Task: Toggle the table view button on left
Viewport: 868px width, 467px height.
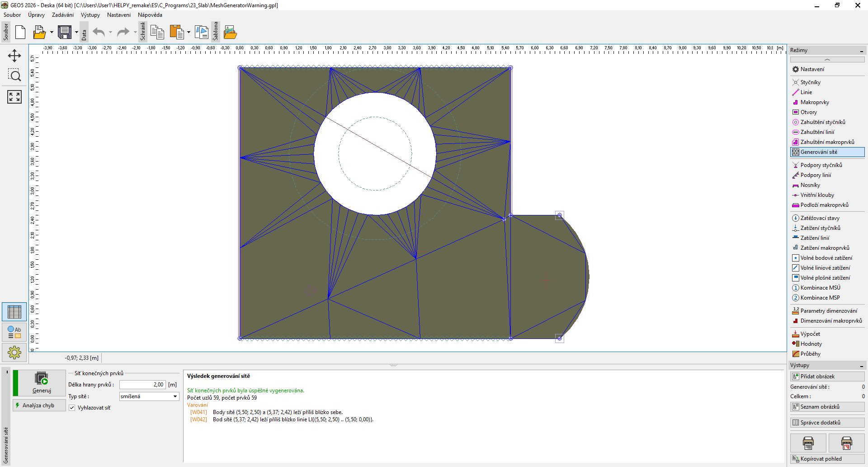Action: click(14, 312)
